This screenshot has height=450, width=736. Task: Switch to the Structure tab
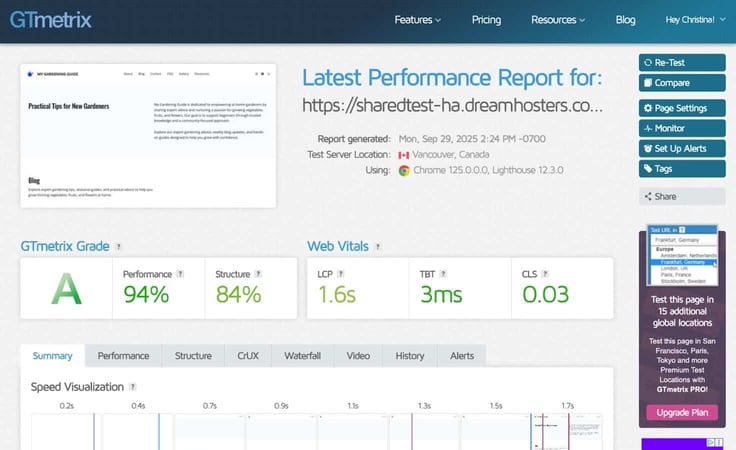point(193,356)
